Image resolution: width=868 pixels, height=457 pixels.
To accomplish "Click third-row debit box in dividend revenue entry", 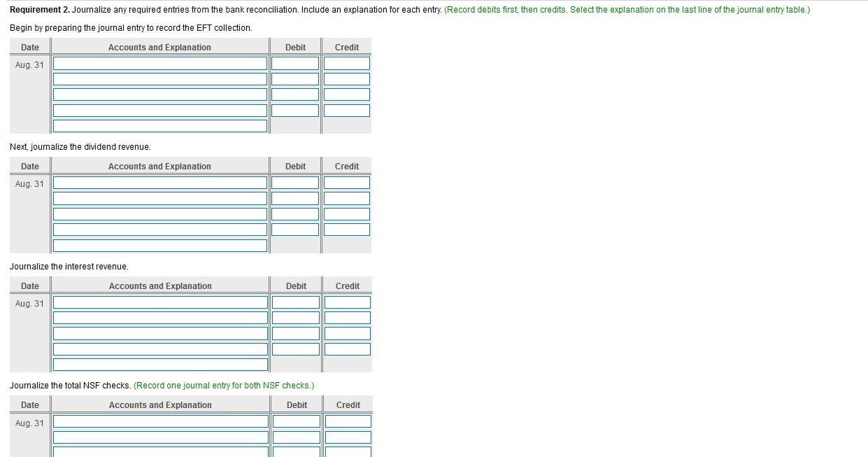I will [x=295, y=214].
